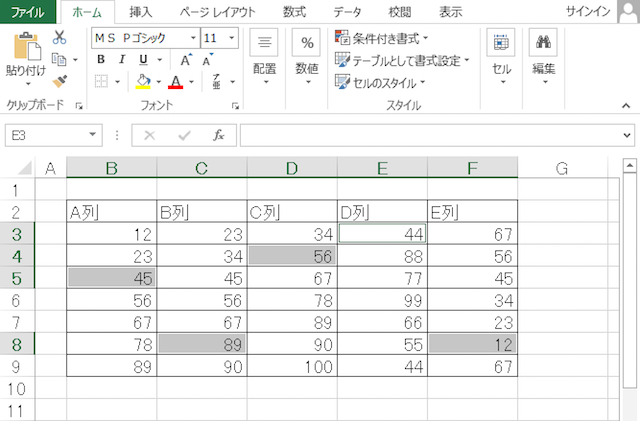Expand the font size dropdown
640x421 pixels.
[x=231, y=38]
